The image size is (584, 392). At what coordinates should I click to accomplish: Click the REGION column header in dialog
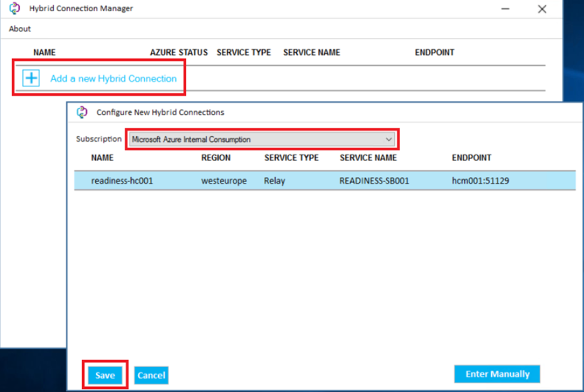pos(216,158)
